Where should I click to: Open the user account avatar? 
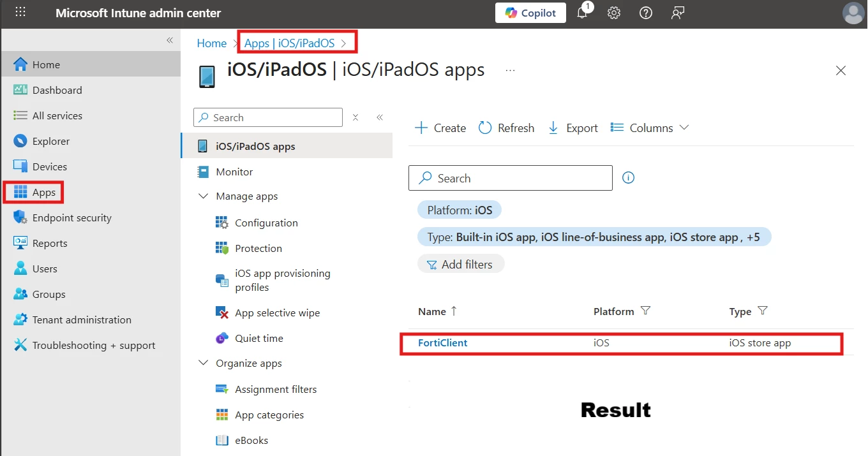tap(853, 13)
